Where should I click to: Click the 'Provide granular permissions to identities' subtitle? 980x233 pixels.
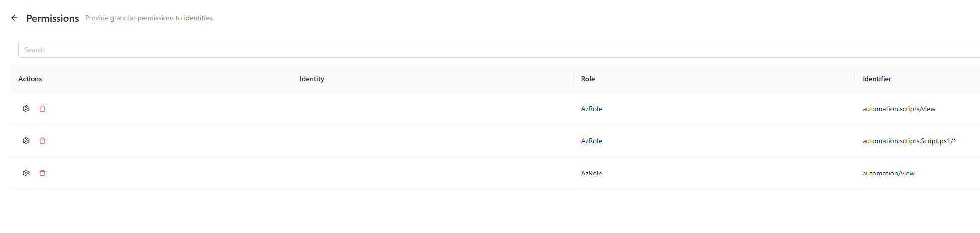(149, 18)
